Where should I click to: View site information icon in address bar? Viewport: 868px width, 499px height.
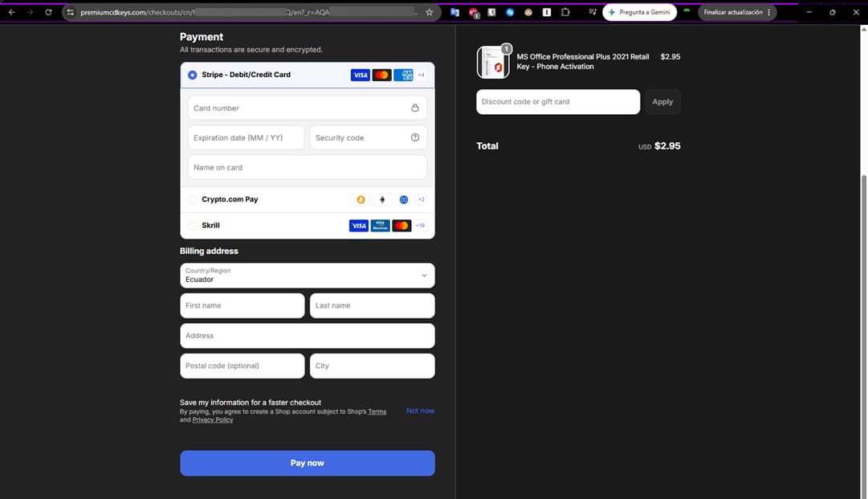71,12
